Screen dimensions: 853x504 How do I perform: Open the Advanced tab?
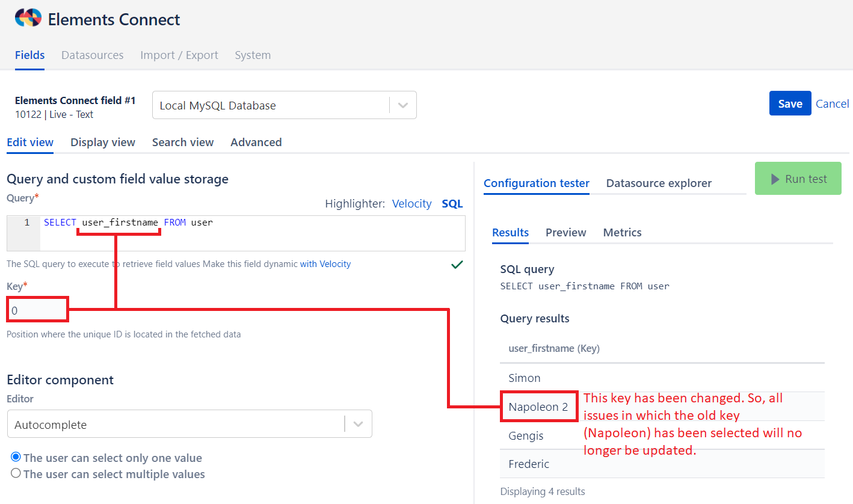pos(256,142)
